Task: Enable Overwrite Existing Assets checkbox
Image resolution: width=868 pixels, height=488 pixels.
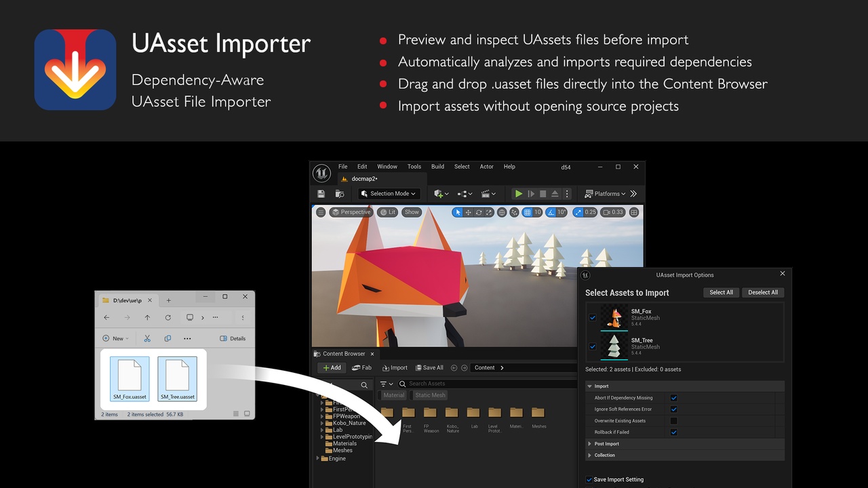Action: pos(673,421)
